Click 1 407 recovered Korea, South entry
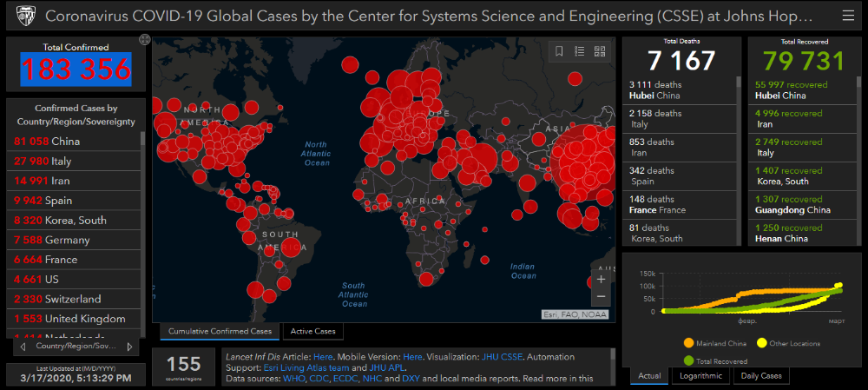 803,176
